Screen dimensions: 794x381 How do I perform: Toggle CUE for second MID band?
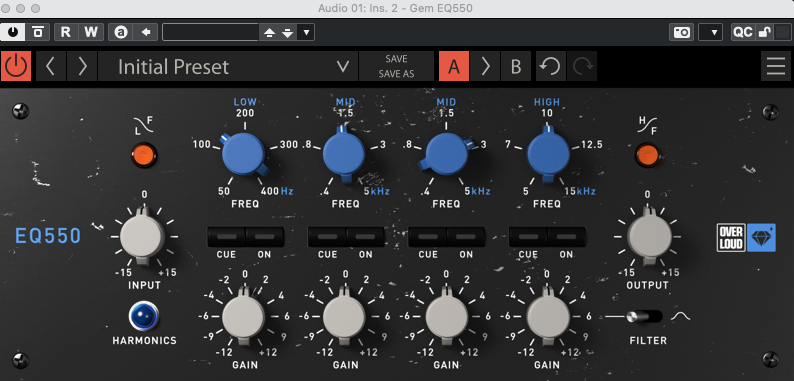point(428,237)
